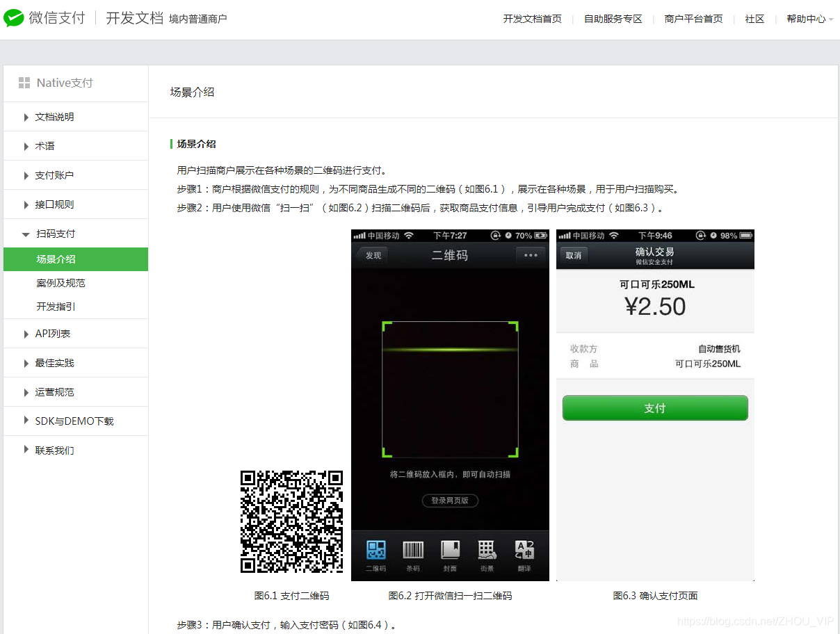Viewport: 840px width, 634px height.
Task: Click the 图6.3 确认支付页面 caption
Action: tap(655, 596)
